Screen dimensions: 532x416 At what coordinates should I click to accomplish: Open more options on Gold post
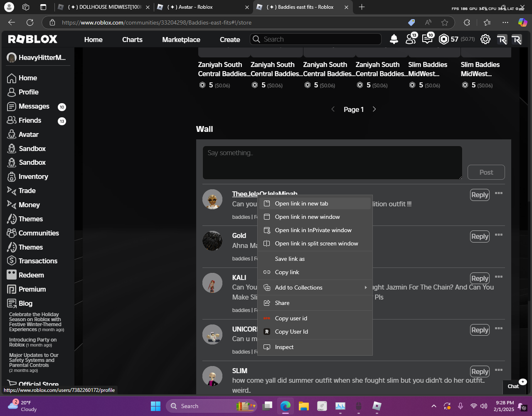click(x=499, y=235)
